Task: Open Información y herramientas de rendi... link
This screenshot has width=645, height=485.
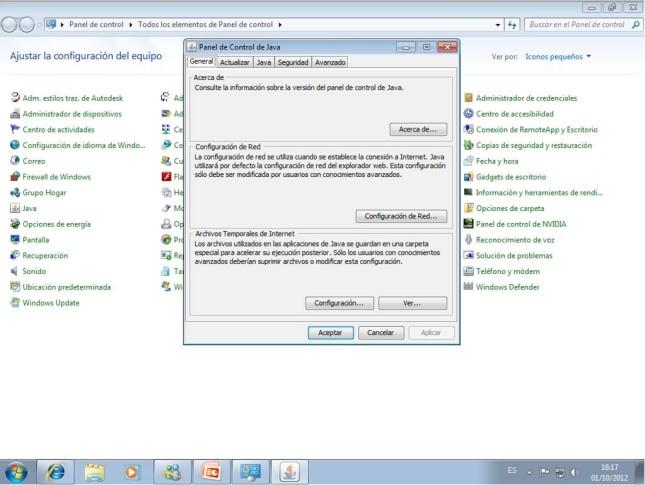Action: point(539,193)
